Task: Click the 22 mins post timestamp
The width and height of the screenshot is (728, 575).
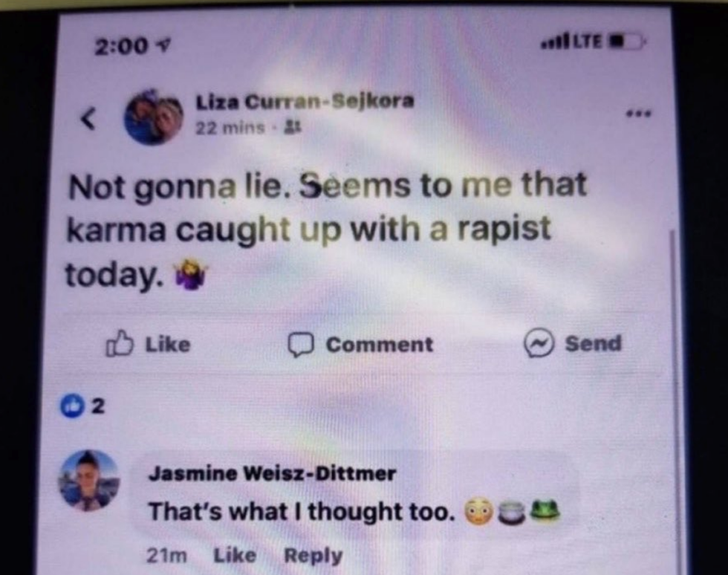Action: click(230, 127)
